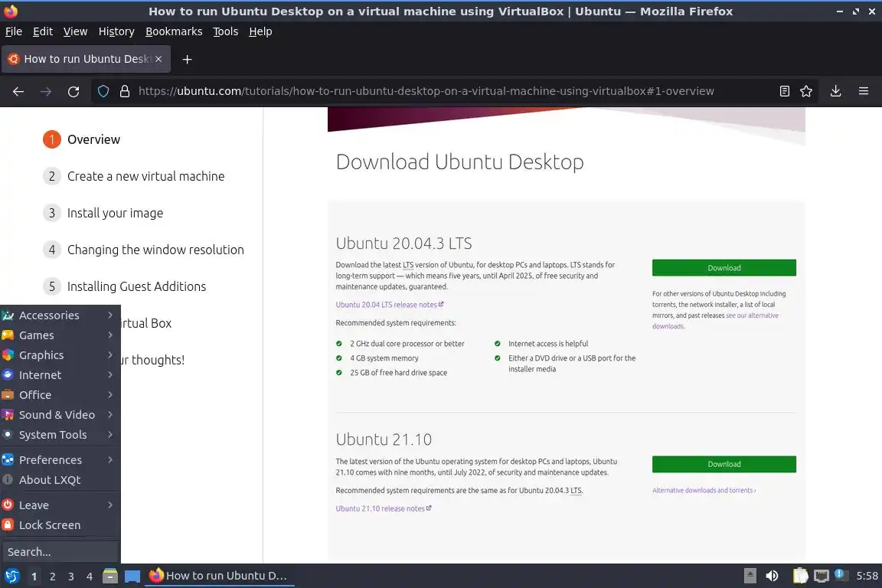This screenshot has width=882, height=588.
Task: Switch to virtual desktop 4
Action: pyautogui.click(x=90, y=577)
